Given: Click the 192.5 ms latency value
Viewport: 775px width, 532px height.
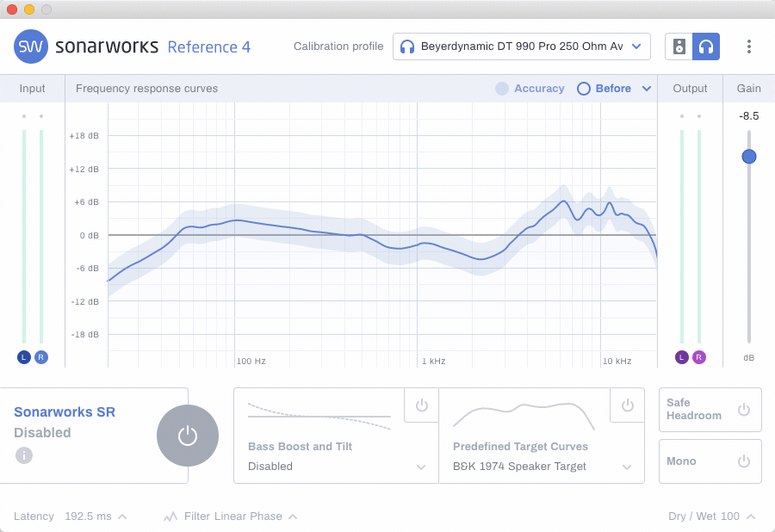Looking at the screenshot, I should tap(88, 517).
